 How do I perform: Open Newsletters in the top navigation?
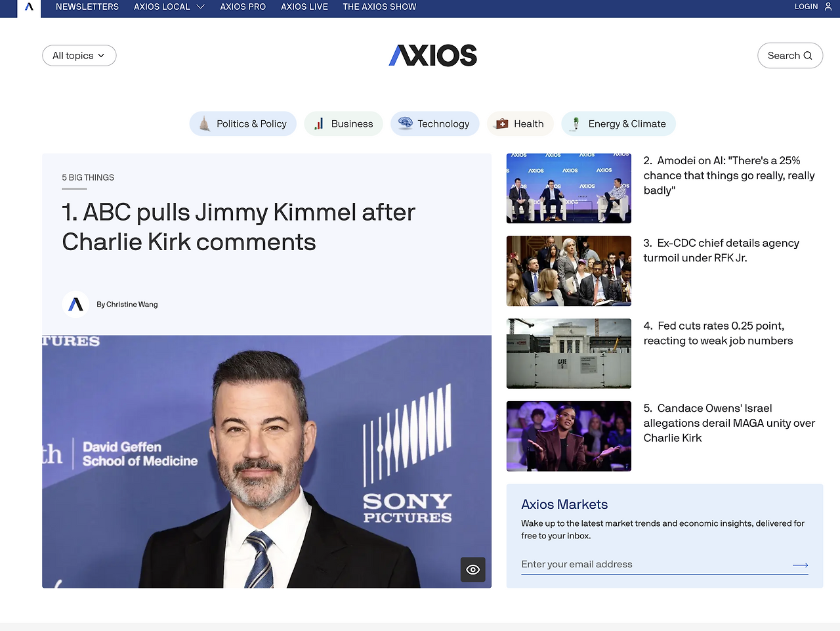coord(87,7)
